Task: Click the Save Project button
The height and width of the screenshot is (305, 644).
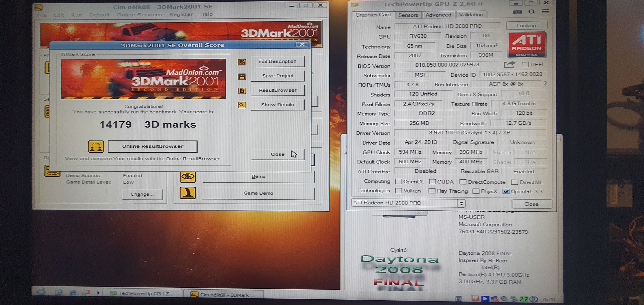Action: click(x=277, y=76)
